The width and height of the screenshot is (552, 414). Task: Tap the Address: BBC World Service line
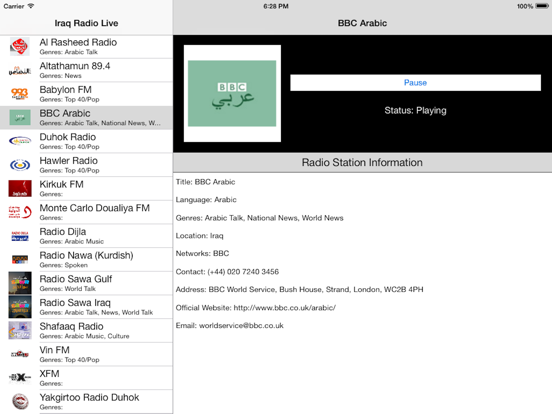click(x=300, y=289)
